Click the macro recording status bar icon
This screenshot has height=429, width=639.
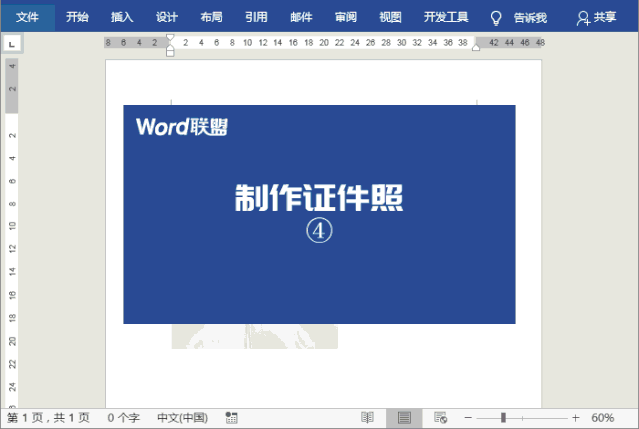(231, 418)
